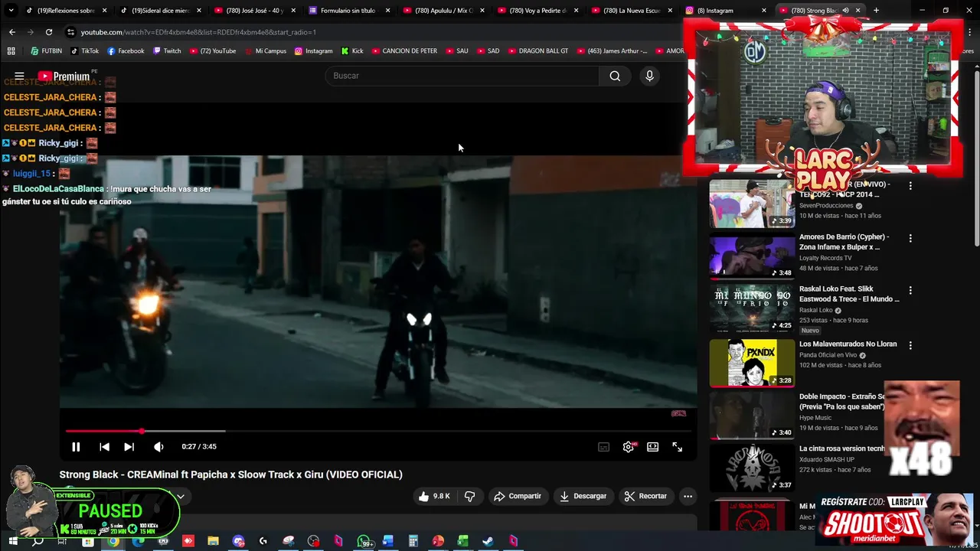Skip to next video in player
980x551 pixels.
[129, 447]
